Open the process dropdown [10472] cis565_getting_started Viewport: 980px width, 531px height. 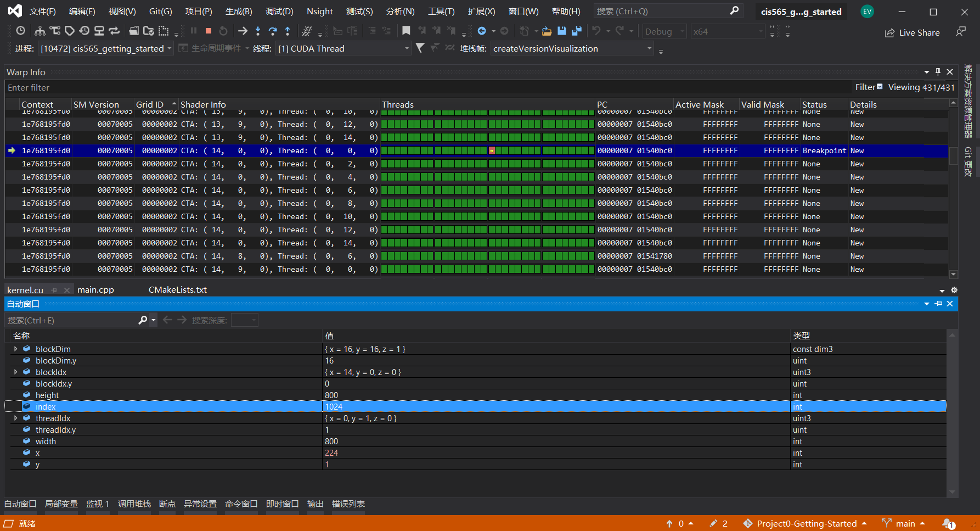pos(106,48)
